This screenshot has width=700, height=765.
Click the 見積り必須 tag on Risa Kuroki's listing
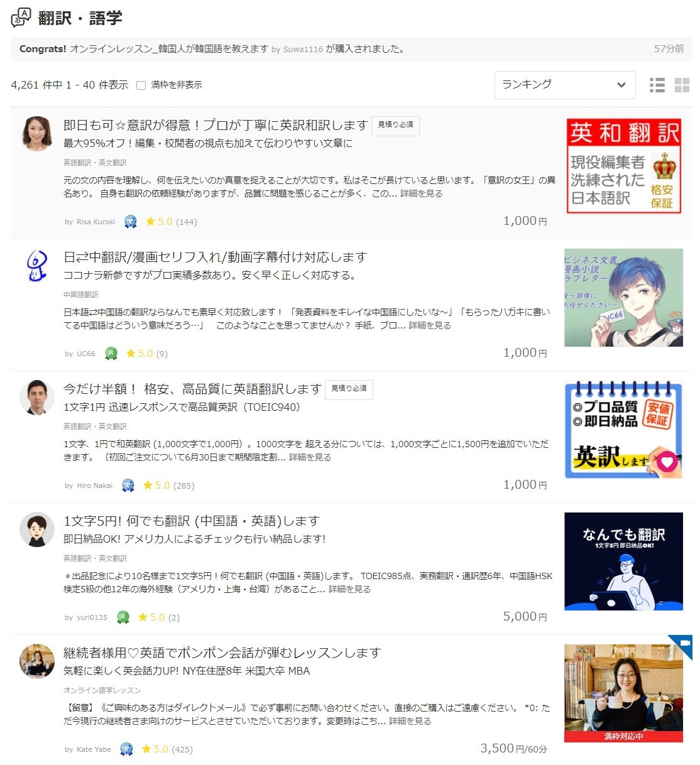tap(395, 126)
